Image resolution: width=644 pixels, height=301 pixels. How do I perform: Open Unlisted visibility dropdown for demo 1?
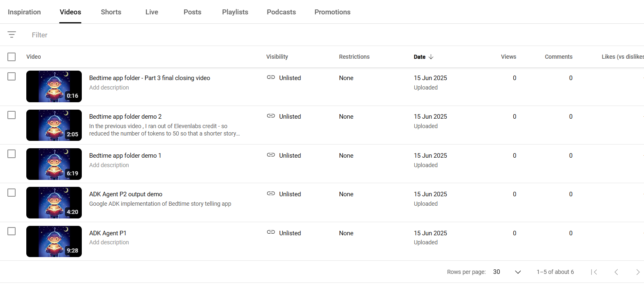[284, 155]
